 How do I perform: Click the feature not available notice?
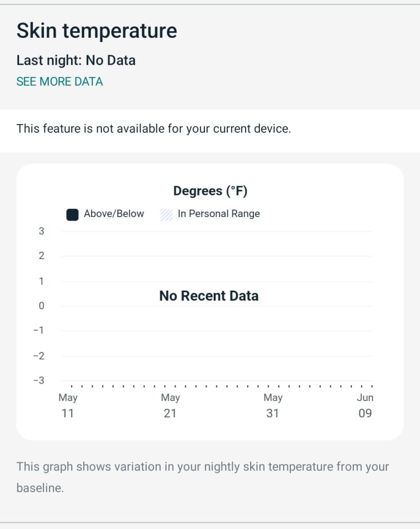(x=154, y=129)
